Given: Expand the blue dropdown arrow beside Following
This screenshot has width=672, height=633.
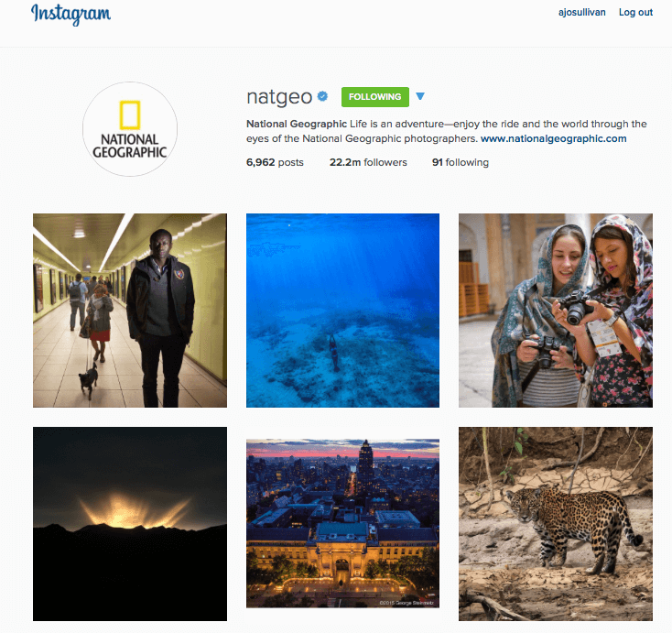Looking at the screenshot, I should click(420, 96).
